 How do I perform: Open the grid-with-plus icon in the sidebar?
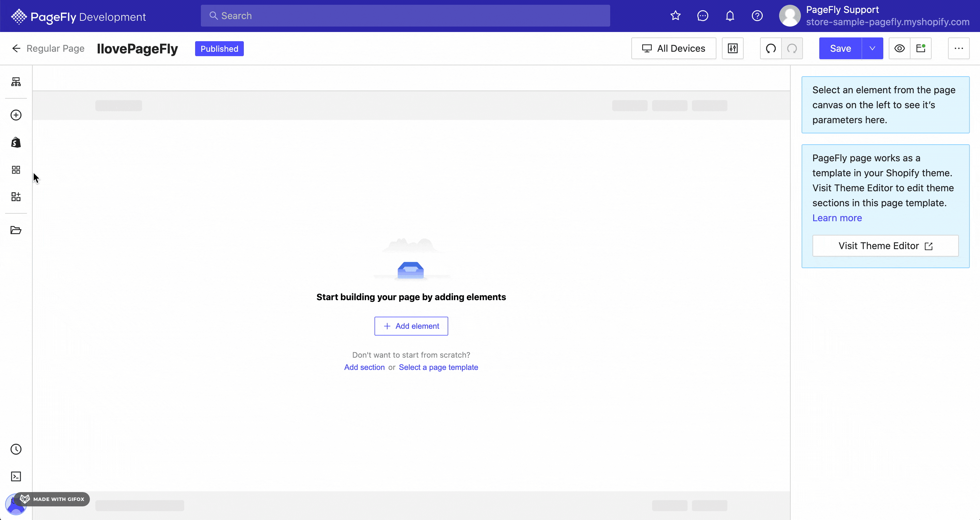click(x=16, y=197)
